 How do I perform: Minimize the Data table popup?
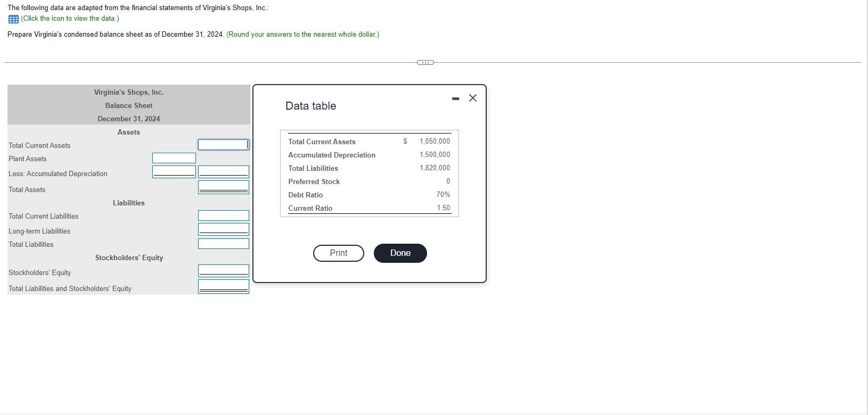point(455,98)
